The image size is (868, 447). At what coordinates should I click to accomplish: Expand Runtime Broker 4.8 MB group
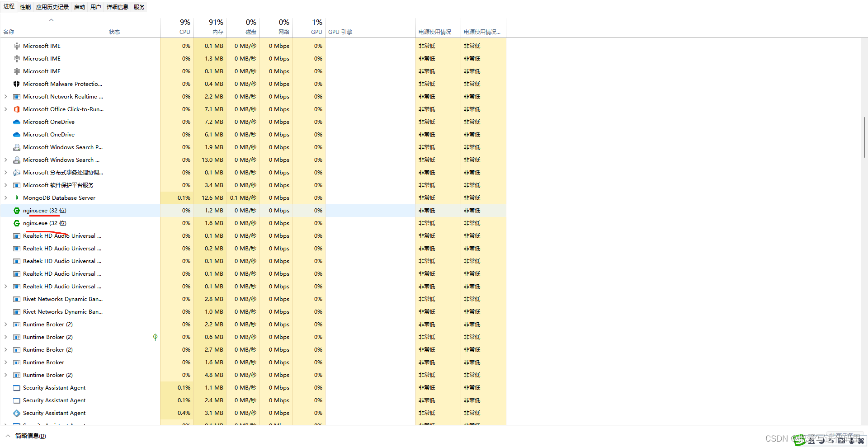[x=5, y=375]
